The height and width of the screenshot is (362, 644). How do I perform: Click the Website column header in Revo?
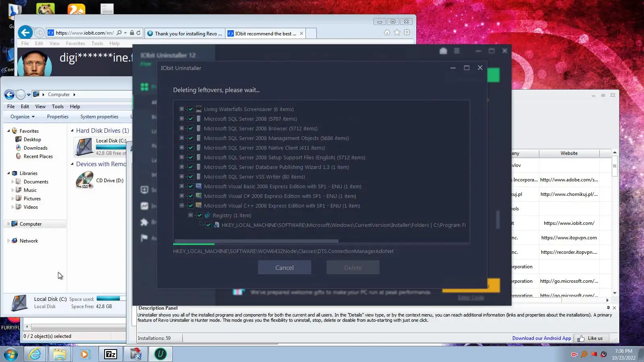point(569,153)
